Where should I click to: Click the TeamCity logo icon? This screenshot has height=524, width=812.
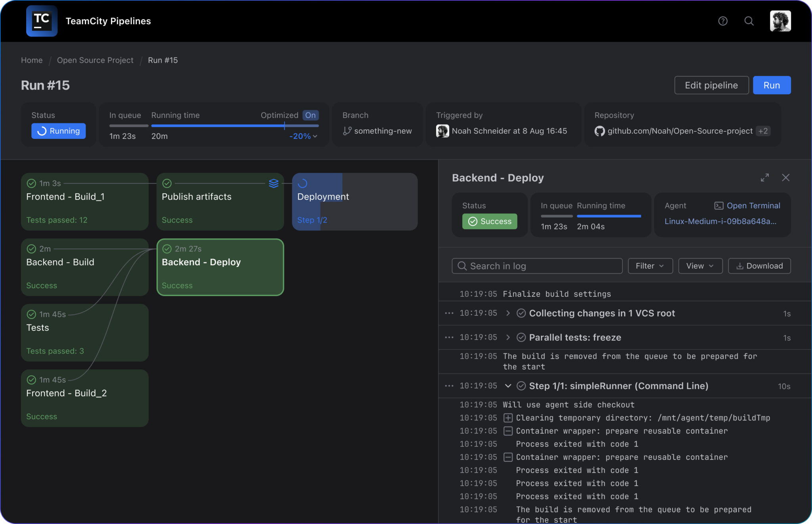tap(42, 21)
